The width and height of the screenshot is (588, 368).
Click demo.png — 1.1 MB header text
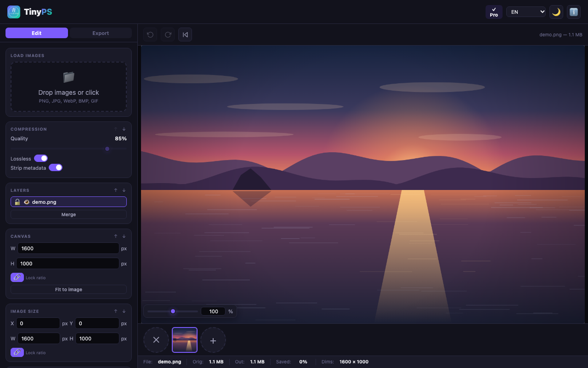(561, 34)
